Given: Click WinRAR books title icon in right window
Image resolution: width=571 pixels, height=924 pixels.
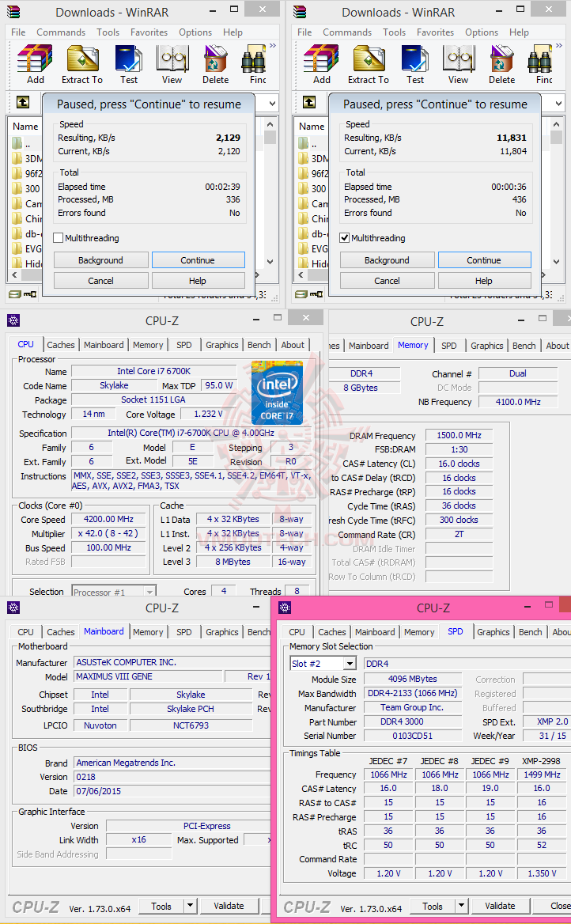Looking at the screenshot, I should pyautogui.click(x=300, y=11).
